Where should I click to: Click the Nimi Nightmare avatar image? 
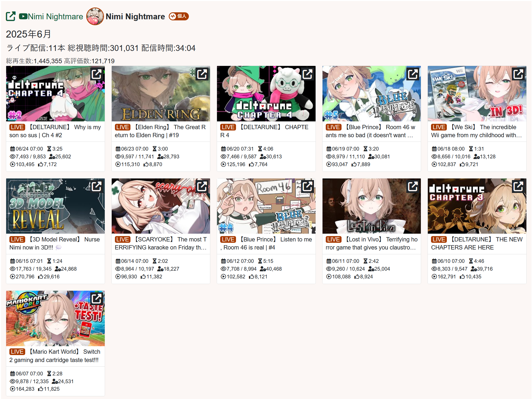click(95, 16)
